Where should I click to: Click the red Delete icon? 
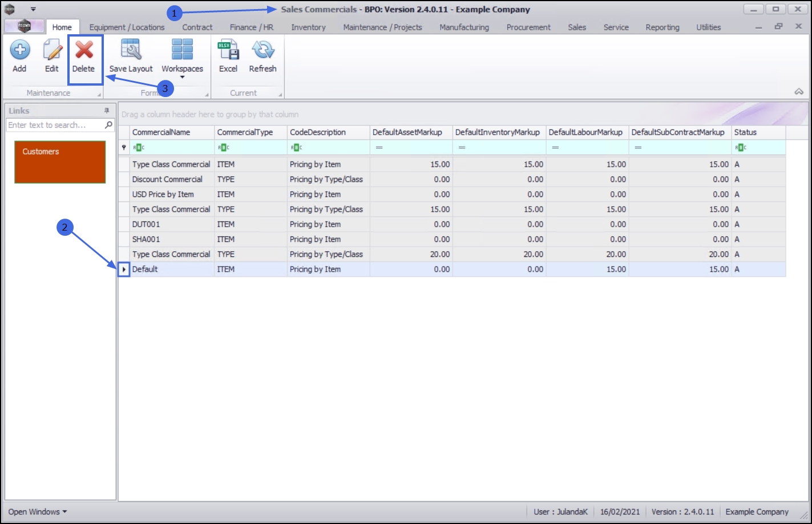tap(84, 51)
